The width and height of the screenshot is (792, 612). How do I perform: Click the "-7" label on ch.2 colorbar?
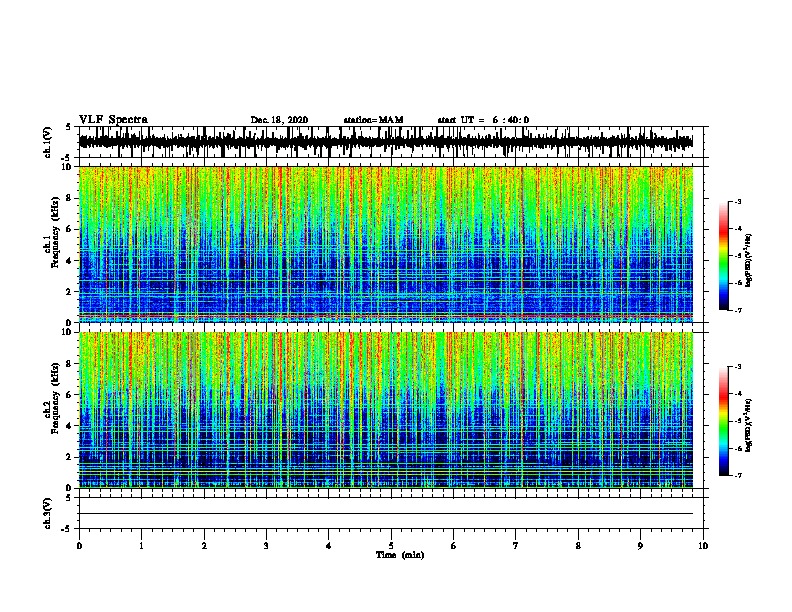pos(737,475)
